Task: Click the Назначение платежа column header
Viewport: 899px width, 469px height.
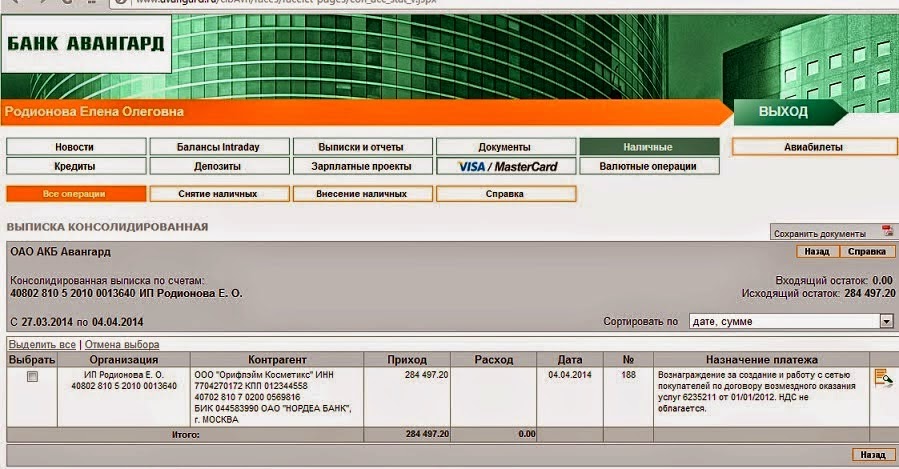Action: tap(761, 359)
